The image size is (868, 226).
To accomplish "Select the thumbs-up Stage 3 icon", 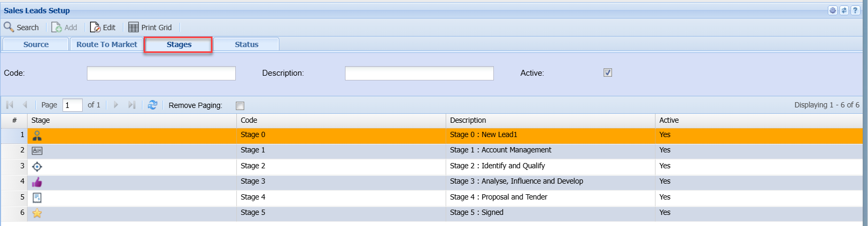I will pyautogui.click(x=37, y=182).
